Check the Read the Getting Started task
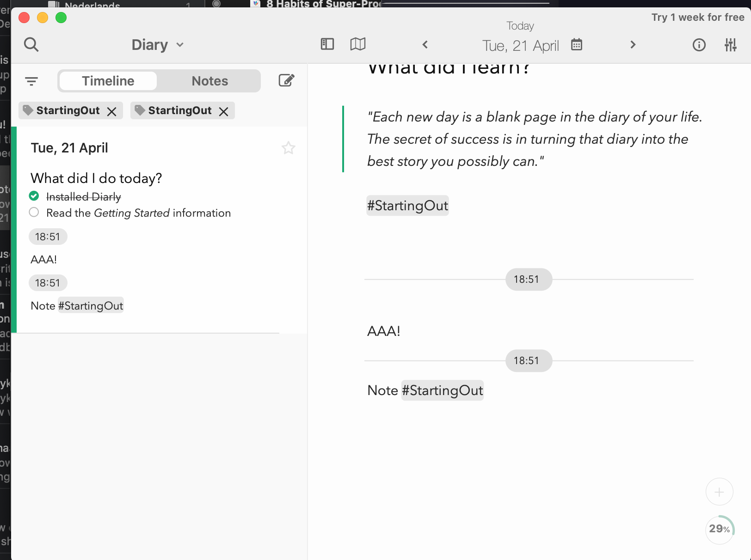The image size is (751, 560). point(34,212)
